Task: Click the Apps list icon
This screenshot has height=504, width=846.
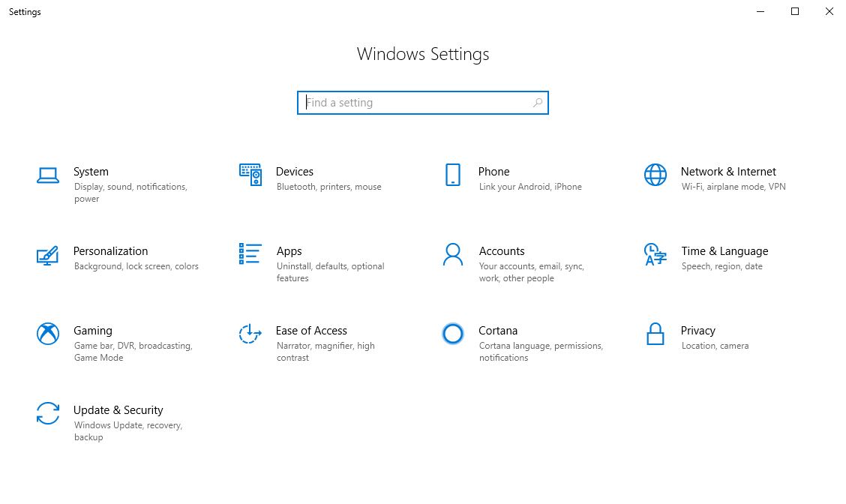Action: [x=250, y=253]
